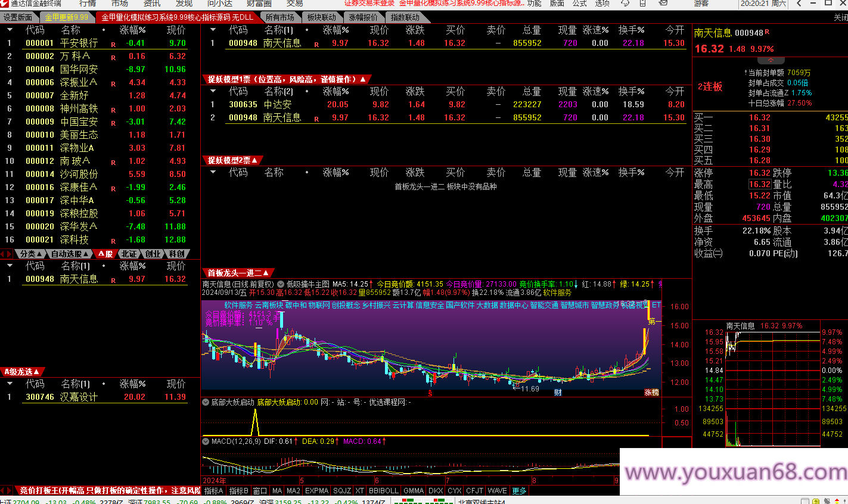Click the 金甲更新9.99 update button
The height and width of the screenshot is (504, 848).
66,17
